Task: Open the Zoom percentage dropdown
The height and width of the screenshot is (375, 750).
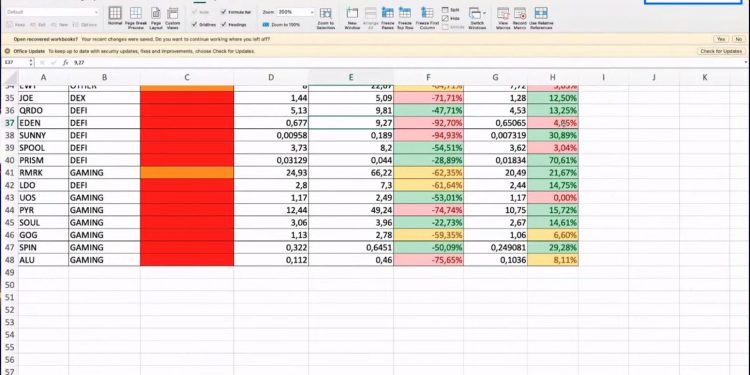Action: click(x=296, y=12)
